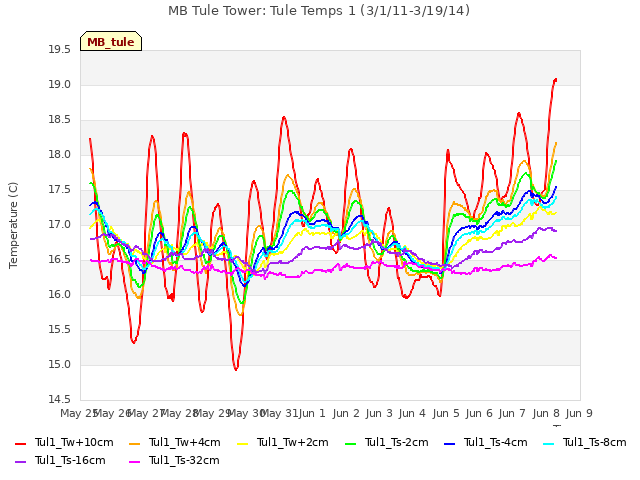Click the 18.5 y-axis tick label
The width and height of the screenshot is (640, 480).
click(x=60, y=120)
